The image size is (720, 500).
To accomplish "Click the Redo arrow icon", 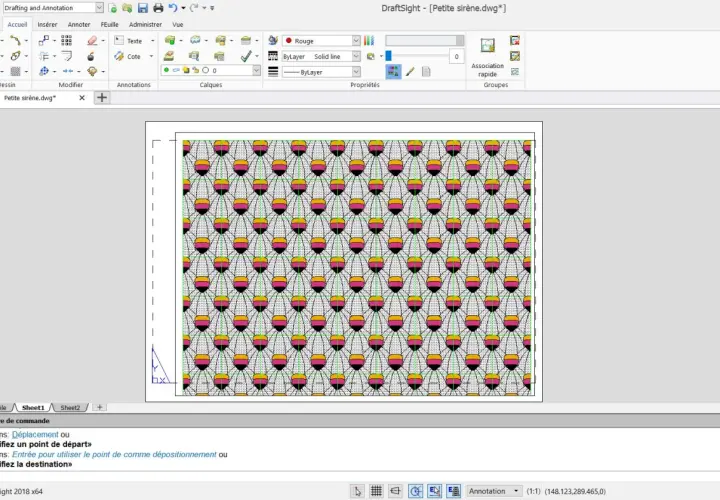I will click(194, 8).
